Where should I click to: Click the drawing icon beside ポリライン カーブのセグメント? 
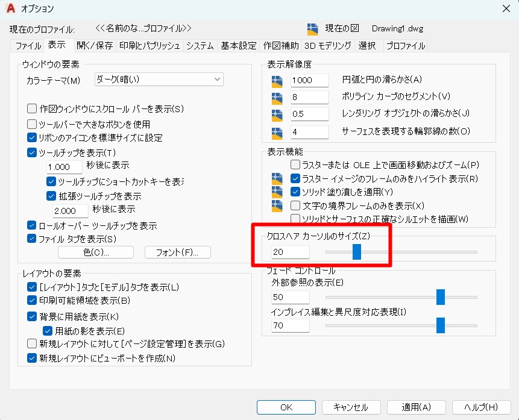point(277,98)
